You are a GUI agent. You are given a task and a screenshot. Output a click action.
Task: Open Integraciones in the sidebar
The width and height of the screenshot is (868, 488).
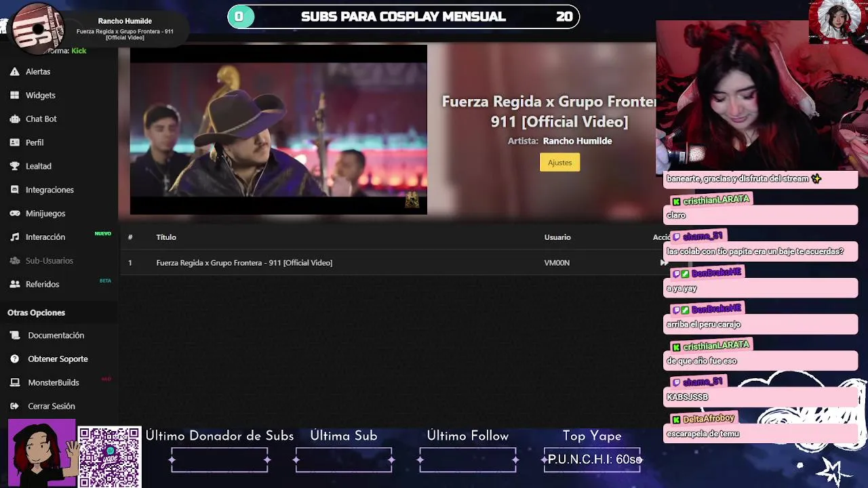tap(50, 190)
